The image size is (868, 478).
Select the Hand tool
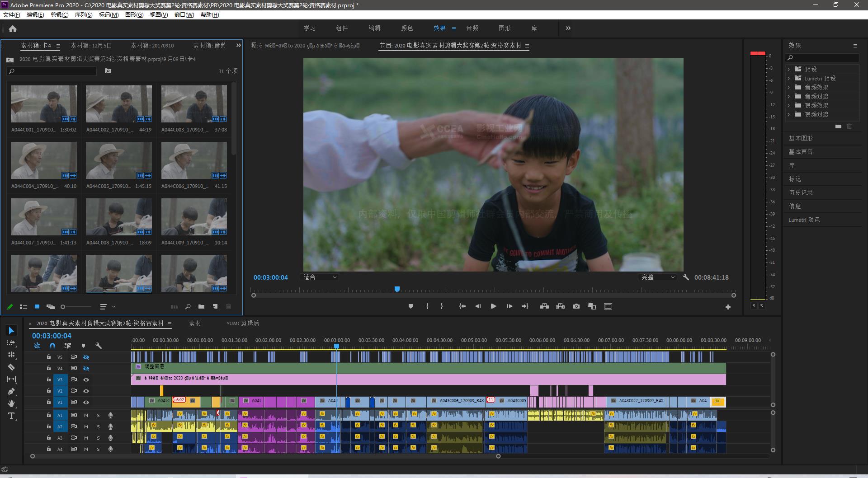11,403
